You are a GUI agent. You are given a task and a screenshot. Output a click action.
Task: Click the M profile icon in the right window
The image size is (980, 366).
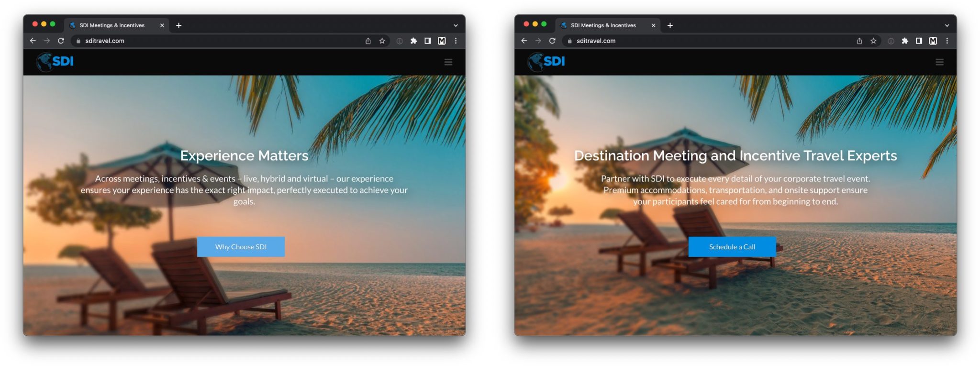pyautogui.click(x=933, y=41)
